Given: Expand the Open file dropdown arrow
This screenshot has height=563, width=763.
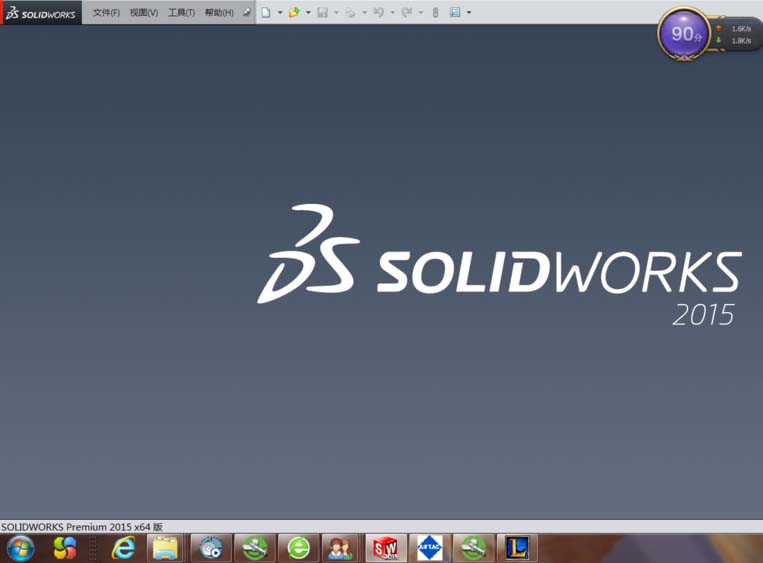Looking at the screenshot, I should pyautogui.click(x=308, y=13).
